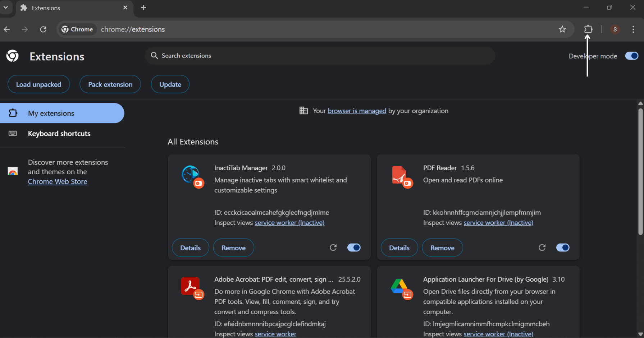Go back using the back arrow
The width and height of the screenshot is (644, 338).
(7, 29)
